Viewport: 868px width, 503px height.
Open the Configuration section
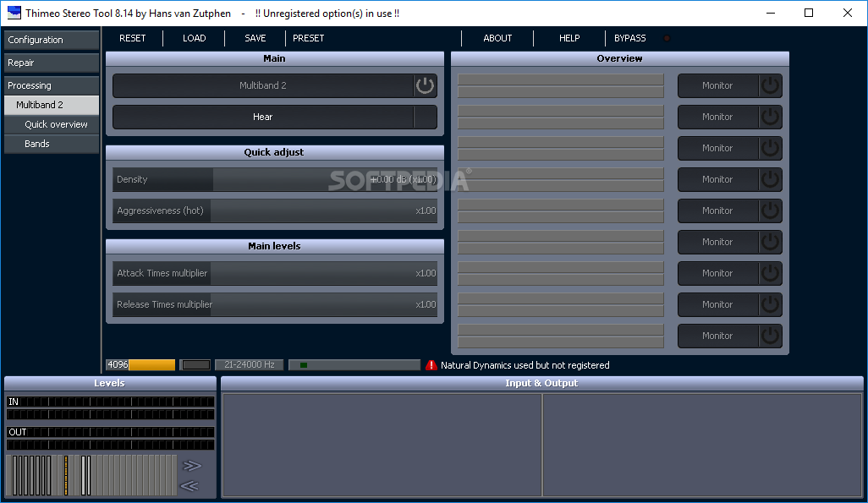tap(52, 40)
